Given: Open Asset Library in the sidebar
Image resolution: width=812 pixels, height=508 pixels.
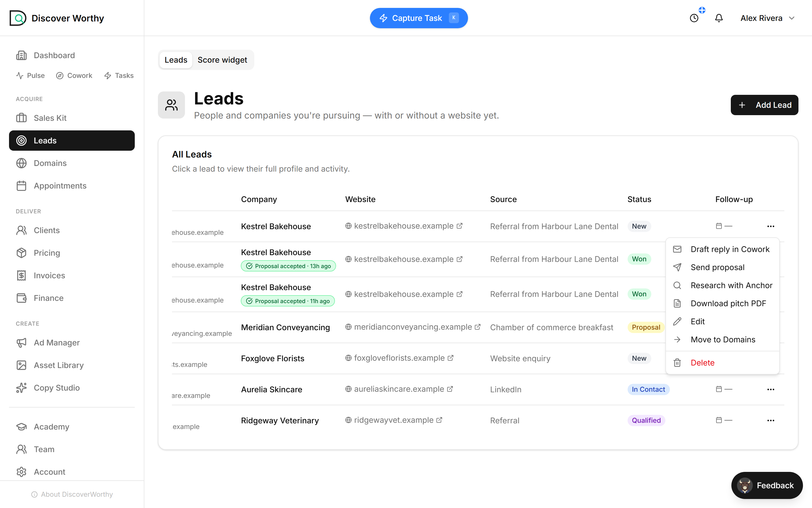Looking at the screenshot, I should pyautogui.click(x=72, y=365).
